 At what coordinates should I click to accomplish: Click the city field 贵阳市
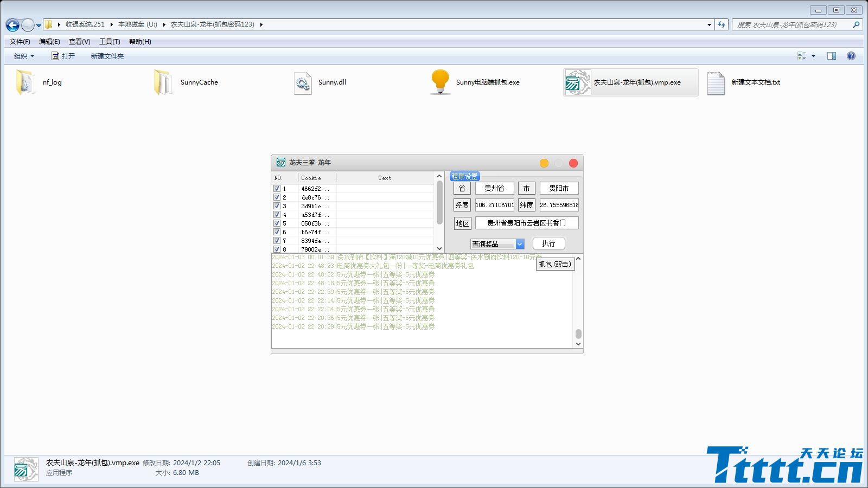click(x=559, y=188)
